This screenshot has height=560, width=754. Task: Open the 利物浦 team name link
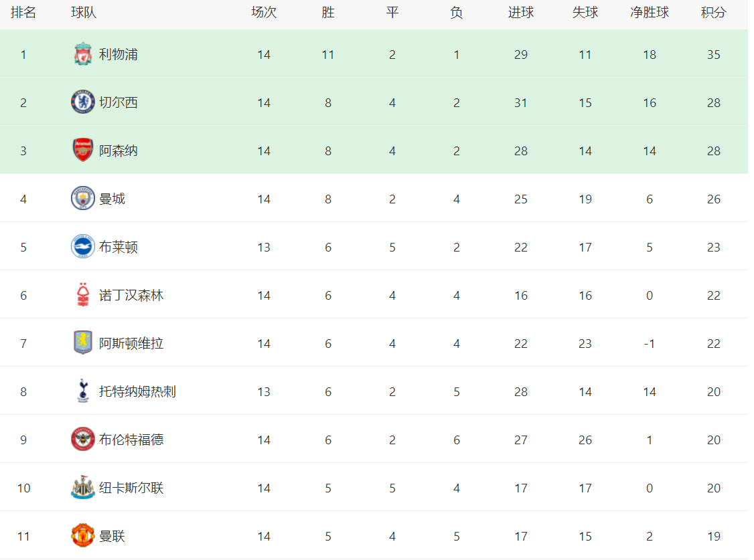tap(119, 54)
